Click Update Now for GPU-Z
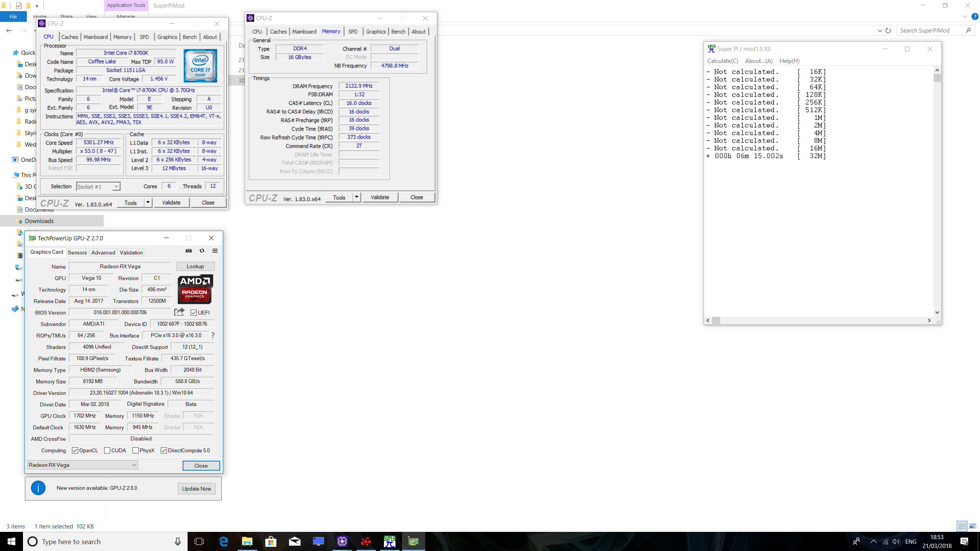This screenshot has height=551, width=980. click(196, 489)
